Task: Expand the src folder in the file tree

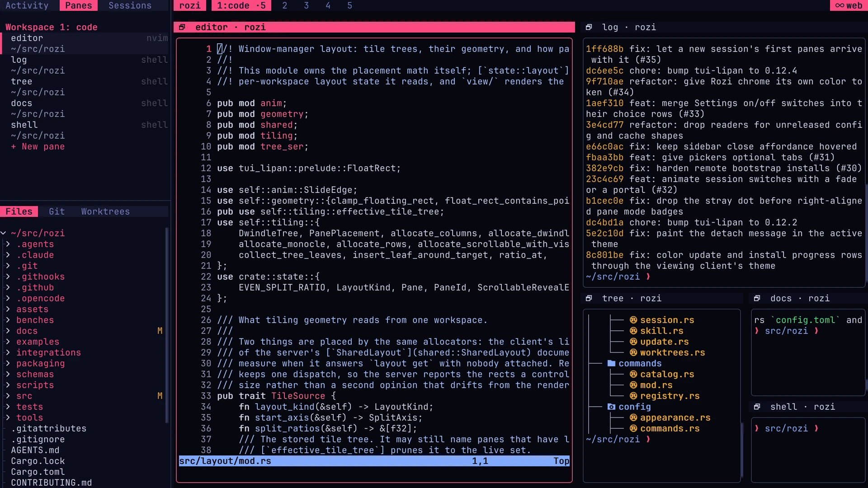Action: [8, 396]
